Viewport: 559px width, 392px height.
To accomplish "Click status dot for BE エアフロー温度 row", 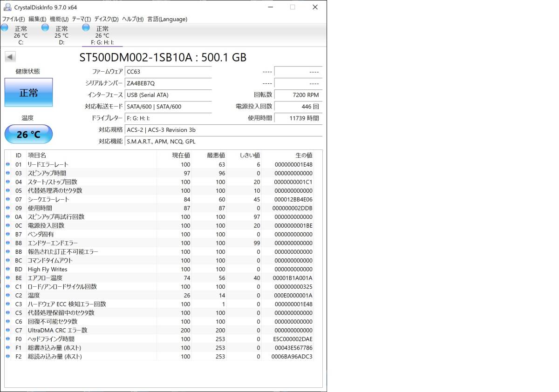I will tap(7, 278).
